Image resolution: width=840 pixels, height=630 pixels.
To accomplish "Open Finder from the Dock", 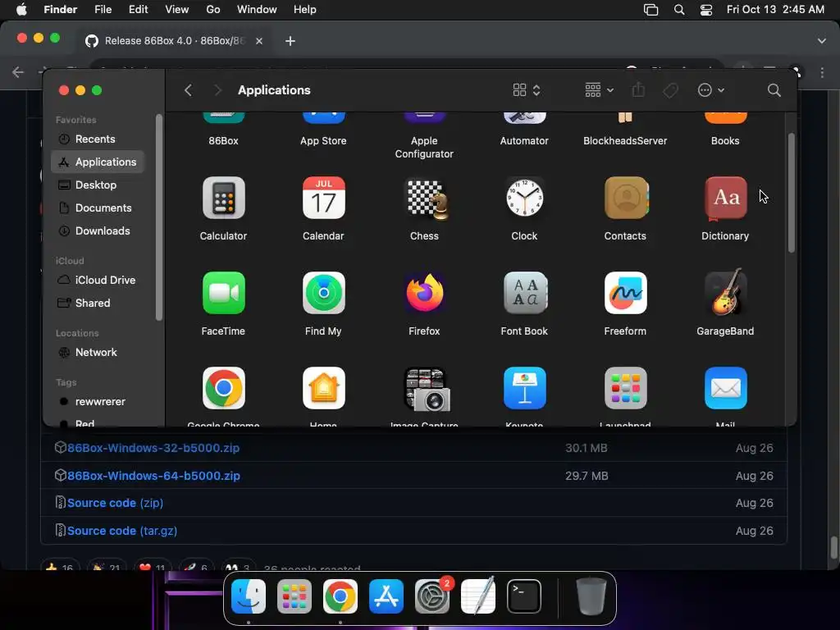I will (249, 596).
